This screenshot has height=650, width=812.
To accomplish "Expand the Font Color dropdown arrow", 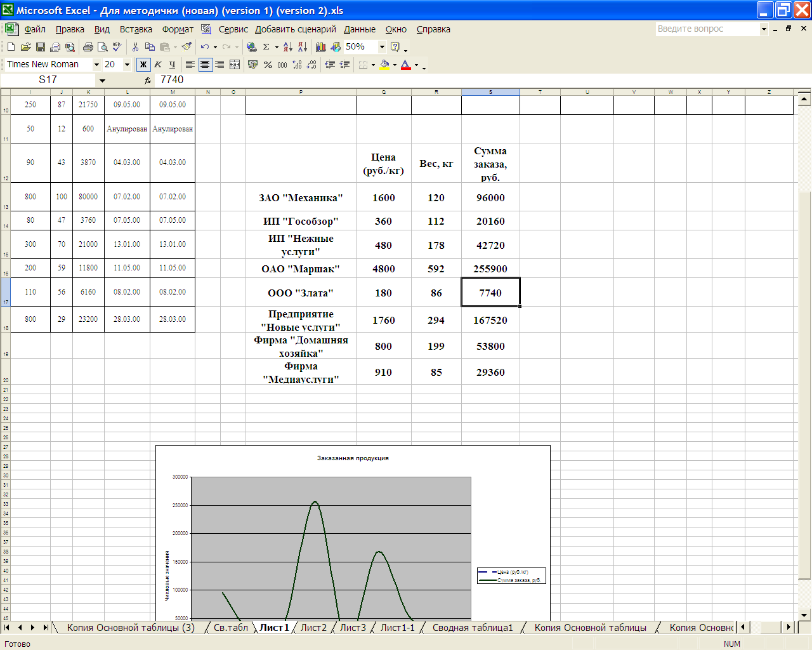I will click(416, 64).
